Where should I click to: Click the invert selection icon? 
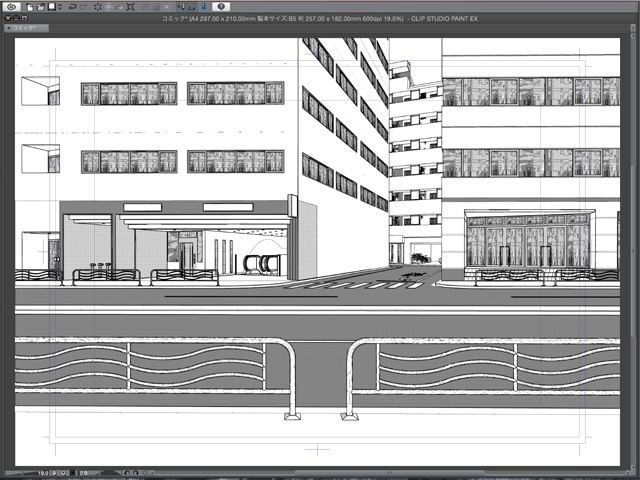coord(156,7)
